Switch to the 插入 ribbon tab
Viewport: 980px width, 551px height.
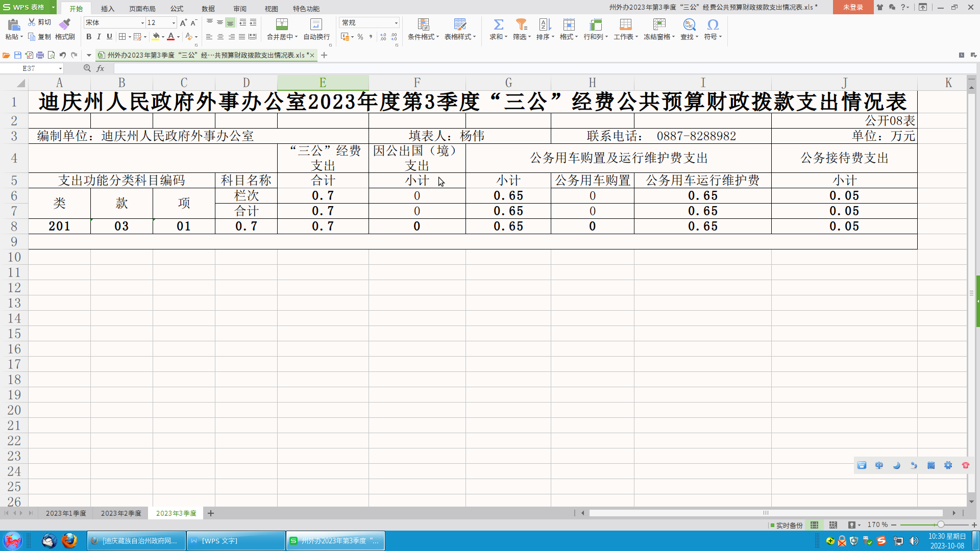point(107,9)
